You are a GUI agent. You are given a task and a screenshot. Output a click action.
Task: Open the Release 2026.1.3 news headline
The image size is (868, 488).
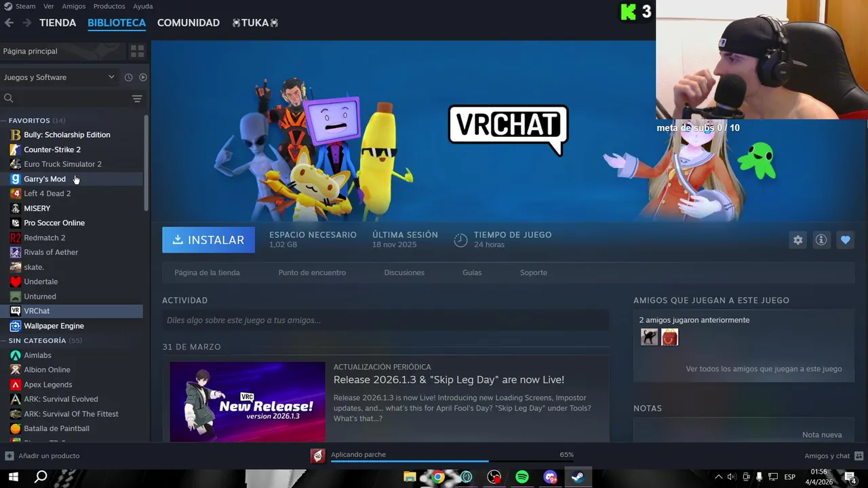pyautogui.click(x=449, y=380)
